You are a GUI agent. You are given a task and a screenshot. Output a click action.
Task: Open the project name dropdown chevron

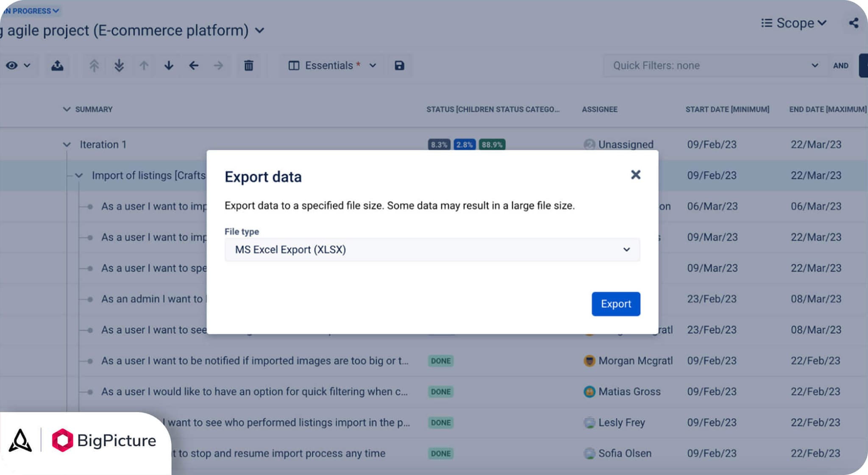260,31
